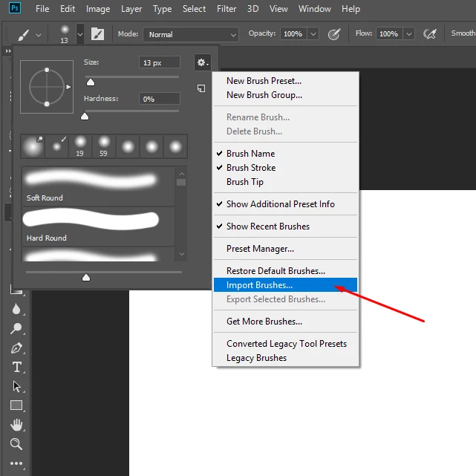Select the Brush tool preset icon
476x476 pixels.
click(24, 35)
